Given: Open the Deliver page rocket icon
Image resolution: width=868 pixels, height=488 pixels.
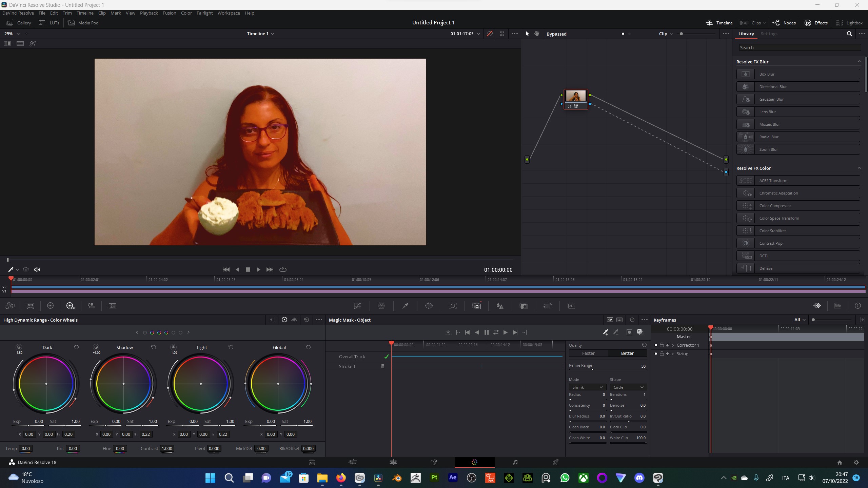Looking at the screenshot, I should (x=556, y=462).
